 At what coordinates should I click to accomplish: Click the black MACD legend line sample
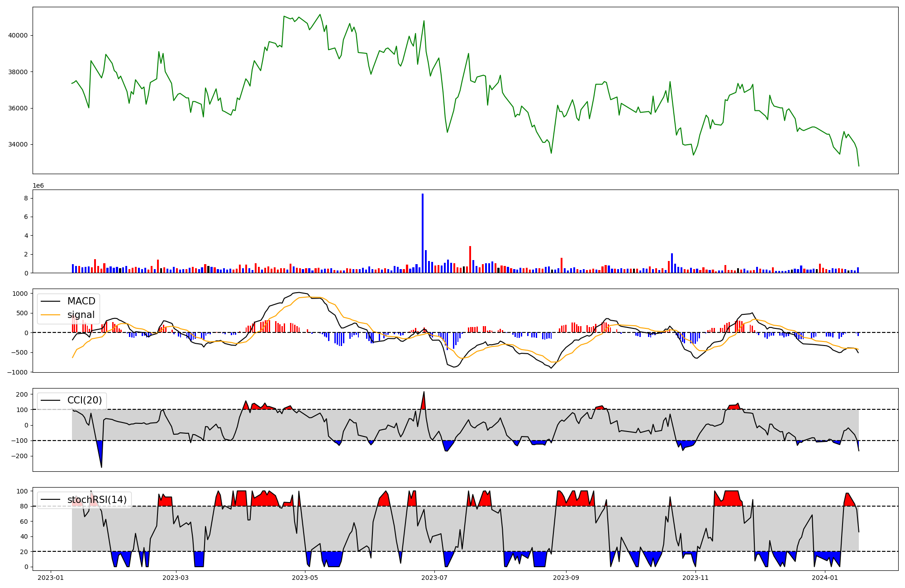(51, 301)
